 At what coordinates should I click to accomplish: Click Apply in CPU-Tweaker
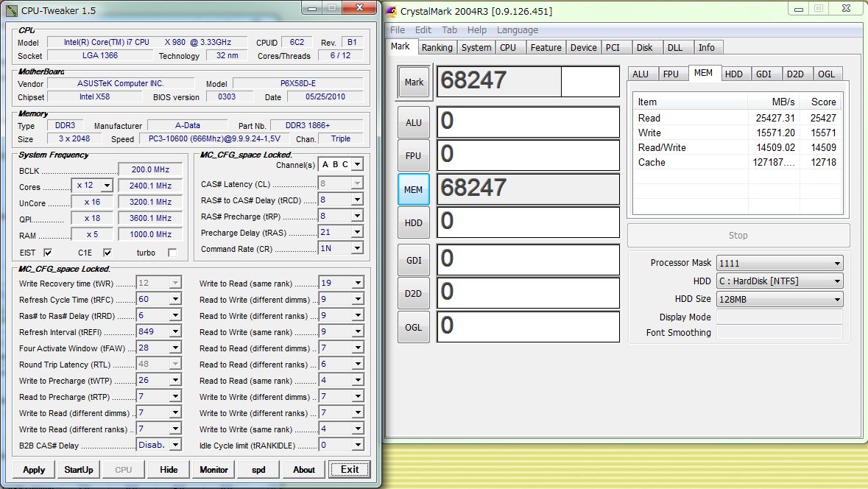click(34, 470)
